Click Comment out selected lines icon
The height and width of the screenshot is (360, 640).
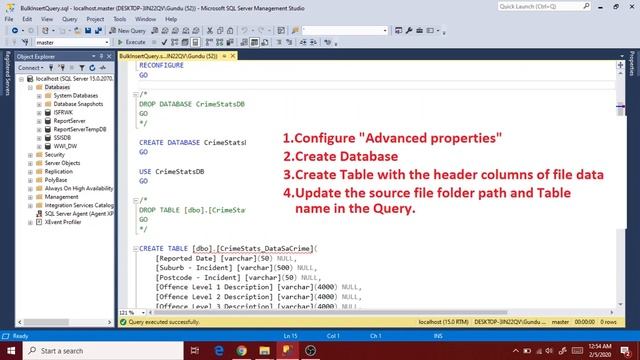(279, 42)
